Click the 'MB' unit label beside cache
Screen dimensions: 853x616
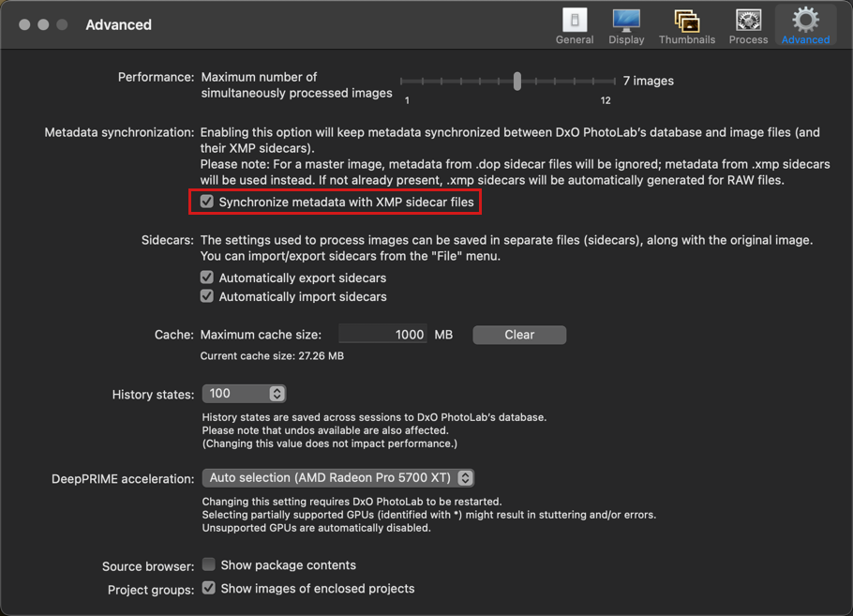[x=443, y=335]
